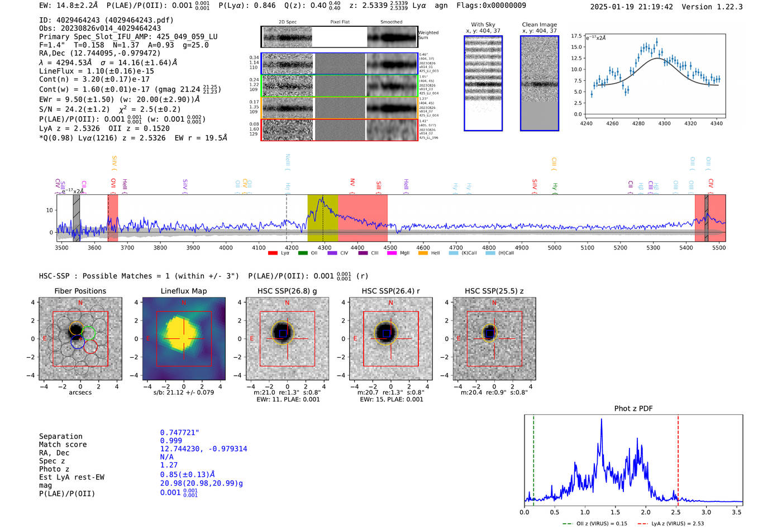Select the Photo z value 1.27

click(x=169, y=465)
